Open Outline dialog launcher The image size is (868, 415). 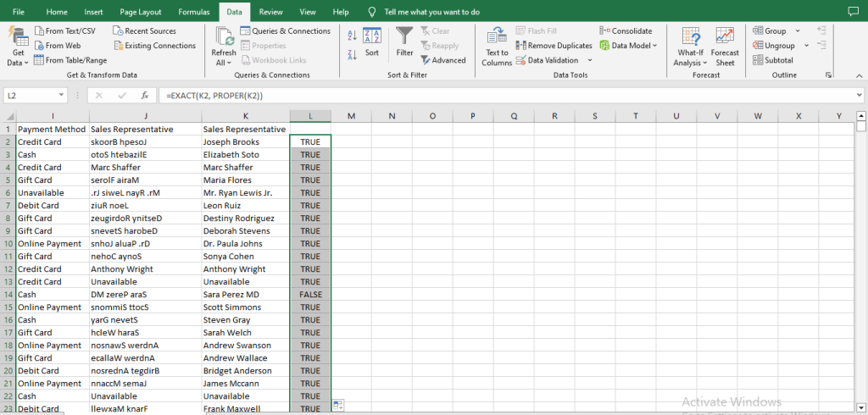click(x=829, y=75)
